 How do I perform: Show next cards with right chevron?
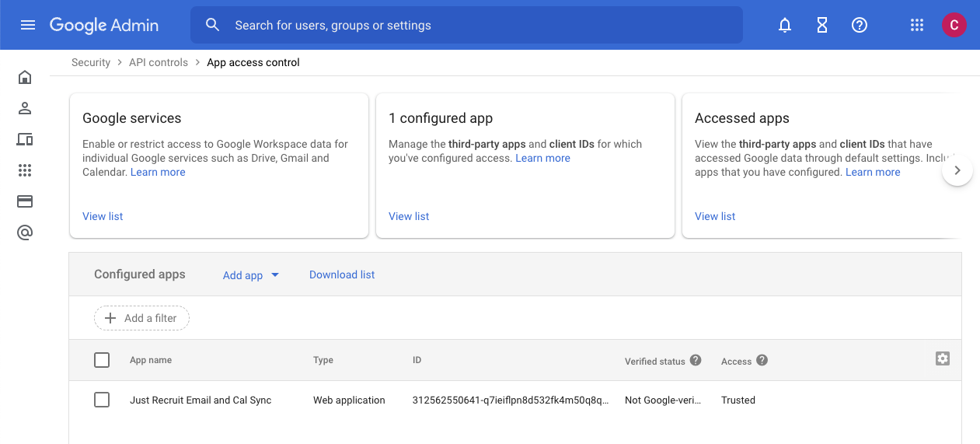957,170
